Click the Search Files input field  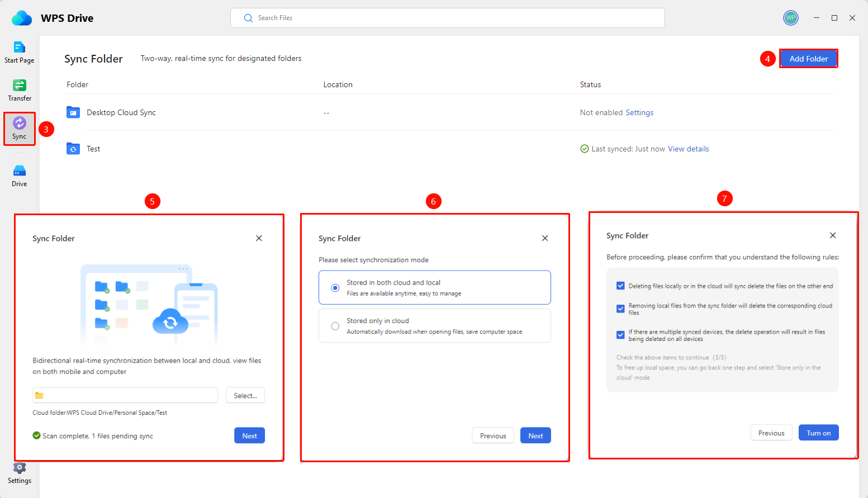point(447,18)
